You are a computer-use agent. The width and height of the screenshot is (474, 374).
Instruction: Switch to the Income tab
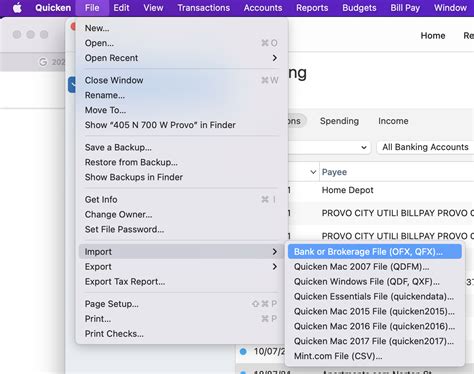tap(393, 121)
